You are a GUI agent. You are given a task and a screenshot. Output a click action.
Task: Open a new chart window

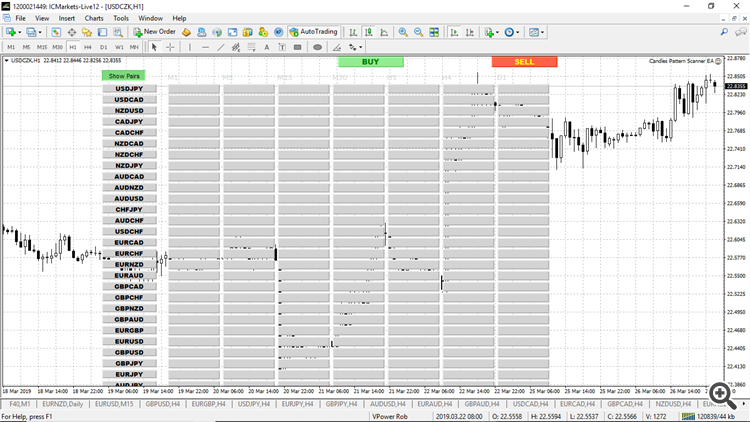click(x=11, y=32)
